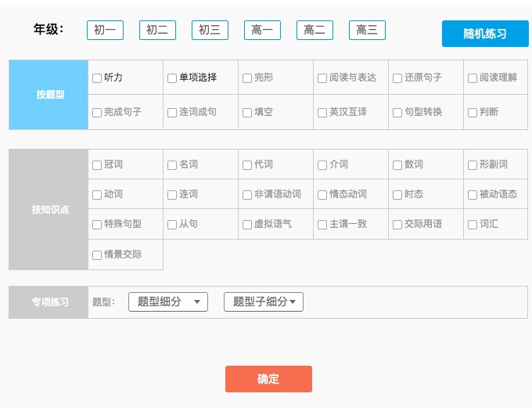The image size is (532, 408).
Task: Select the 虚拟语气 checkbox
Action: (x=247, y=225)
